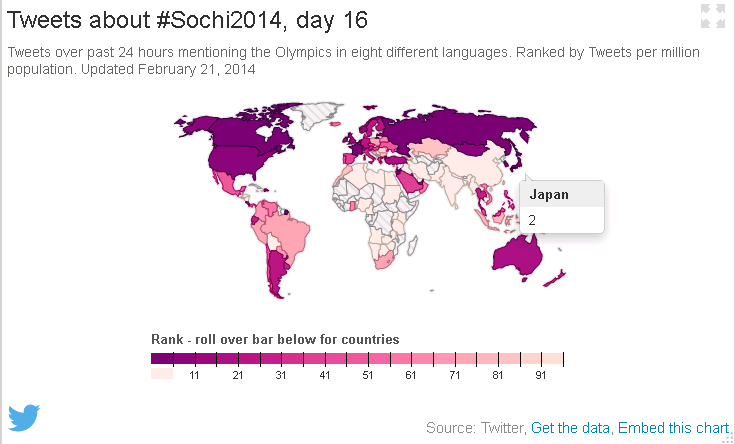
Task: Open the "Embed this chart" link
Action: pyautogui.click(x=674, y=428)
